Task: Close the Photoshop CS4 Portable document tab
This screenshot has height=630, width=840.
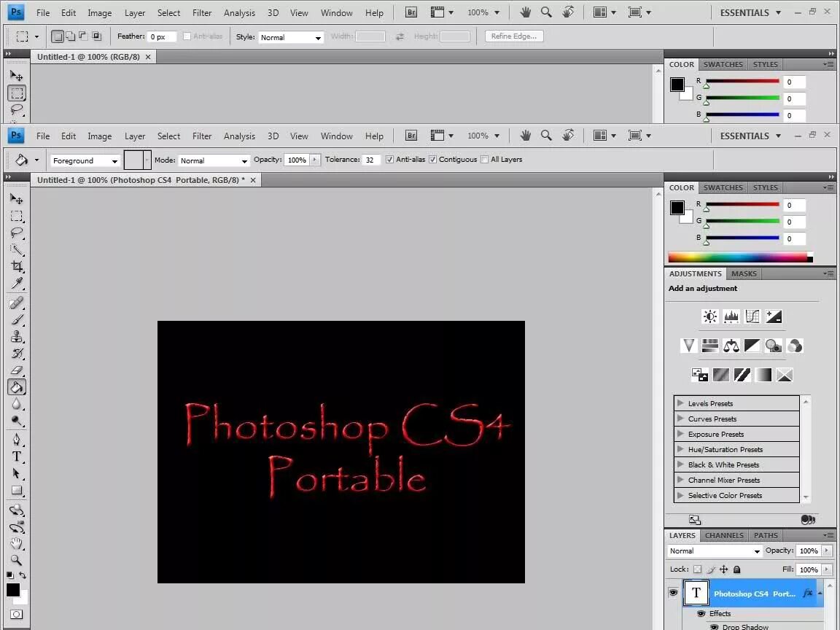Action: pos(253,180)
